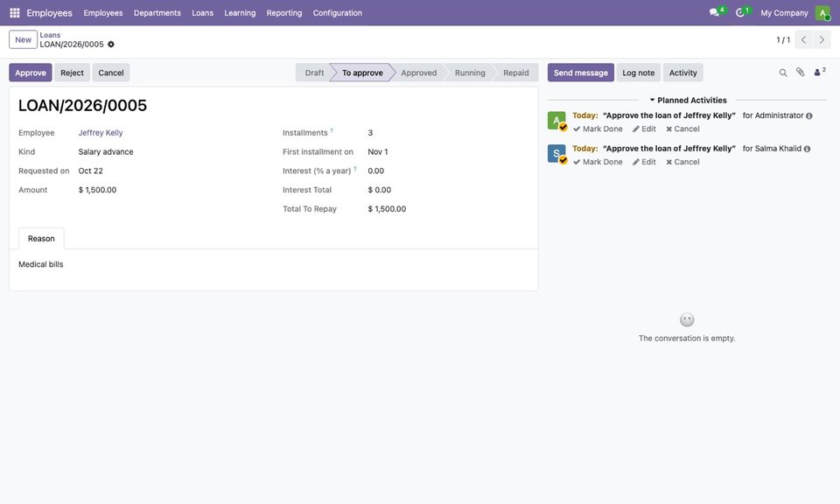
Task: Show followers via the person icon
Action: [x=820, y=72]
